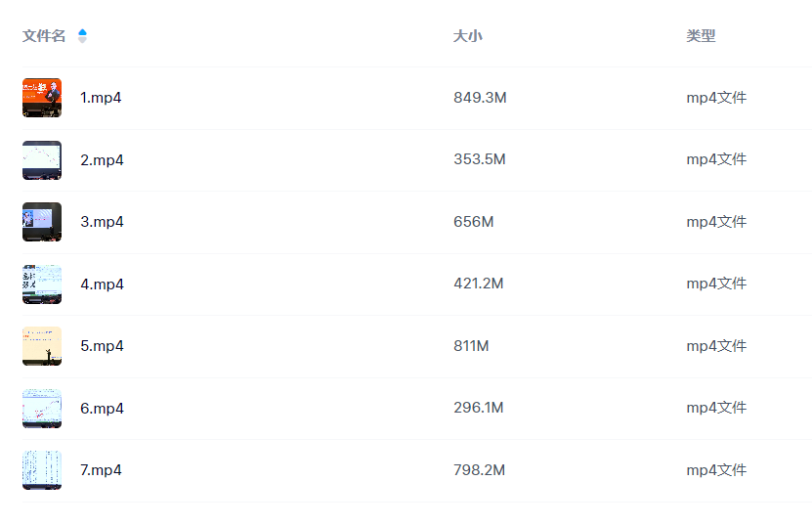Open the 1.mp4 video thumbnail
The image size is (812, 525).
(x=42, y=98)
